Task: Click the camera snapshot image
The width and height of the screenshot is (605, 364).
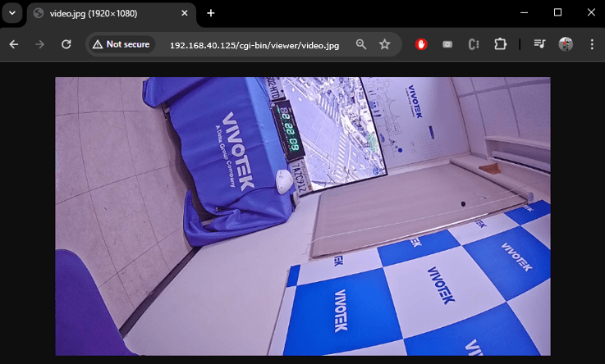Action: 302,216
